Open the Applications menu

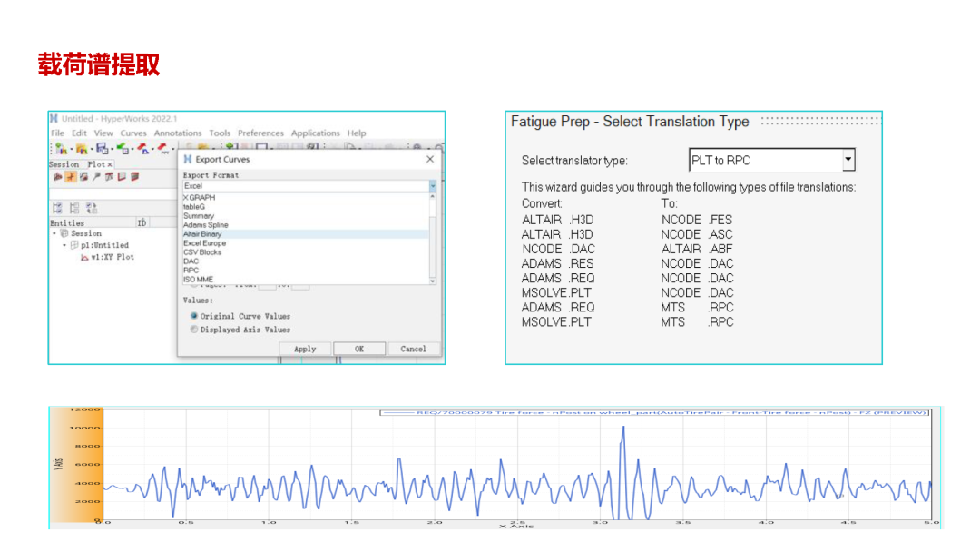[315, 133]
